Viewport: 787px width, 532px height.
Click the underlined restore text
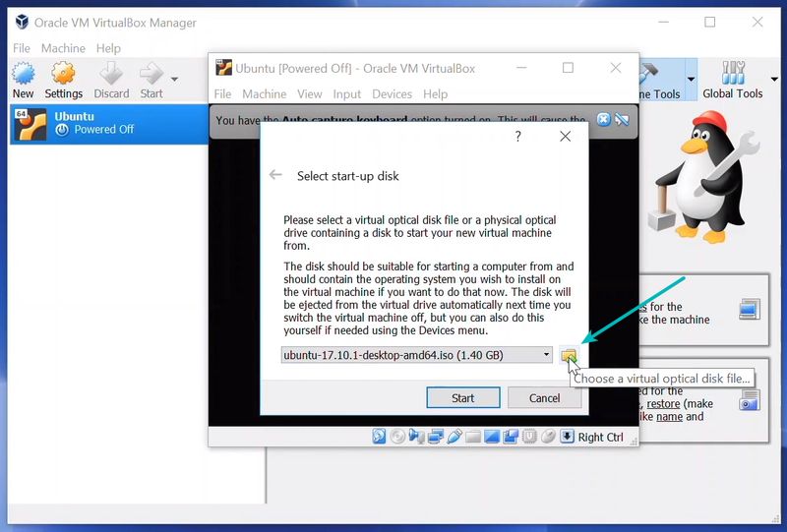pyautogui.click(x=663, y=404)
